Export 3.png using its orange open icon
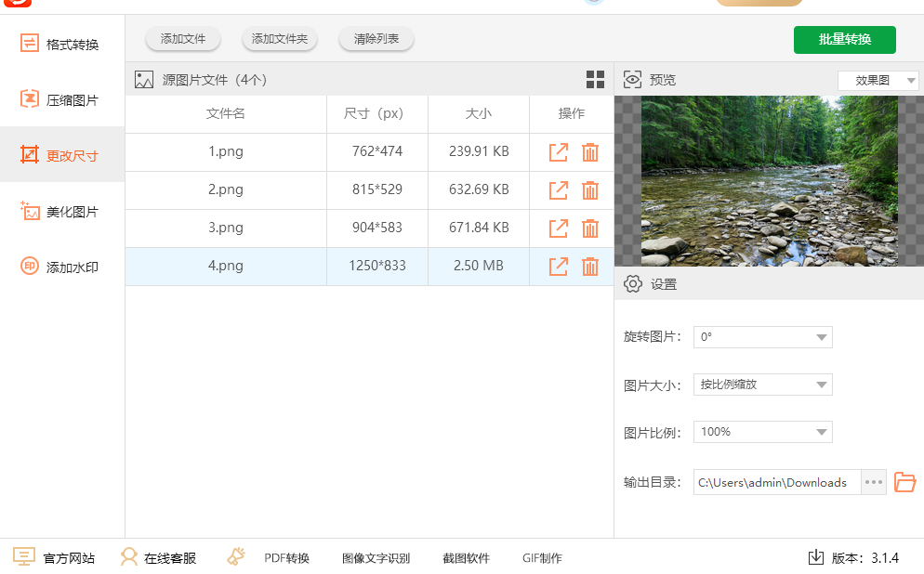Viewport: 924px width, 574px height. [x=558, y=228]
